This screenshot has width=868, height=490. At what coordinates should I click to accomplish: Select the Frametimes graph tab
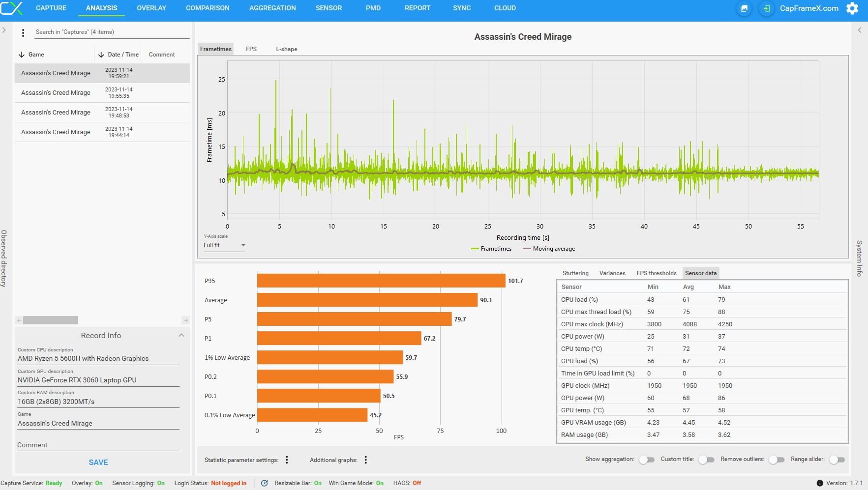click(216, 49)
